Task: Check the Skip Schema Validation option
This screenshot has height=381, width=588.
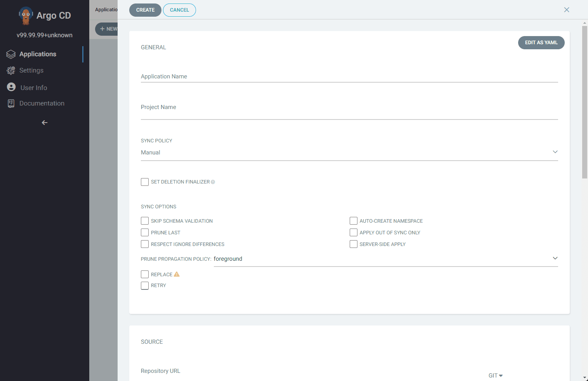Action: click(x=145, y=221)
